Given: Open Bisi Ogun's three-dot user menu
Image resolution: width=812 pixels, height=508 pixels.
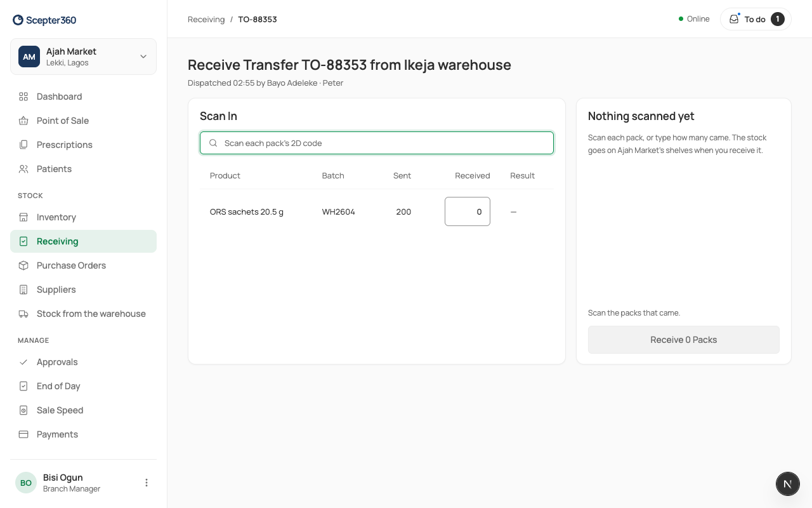Looking at the screenshot, I should point(147,483).
